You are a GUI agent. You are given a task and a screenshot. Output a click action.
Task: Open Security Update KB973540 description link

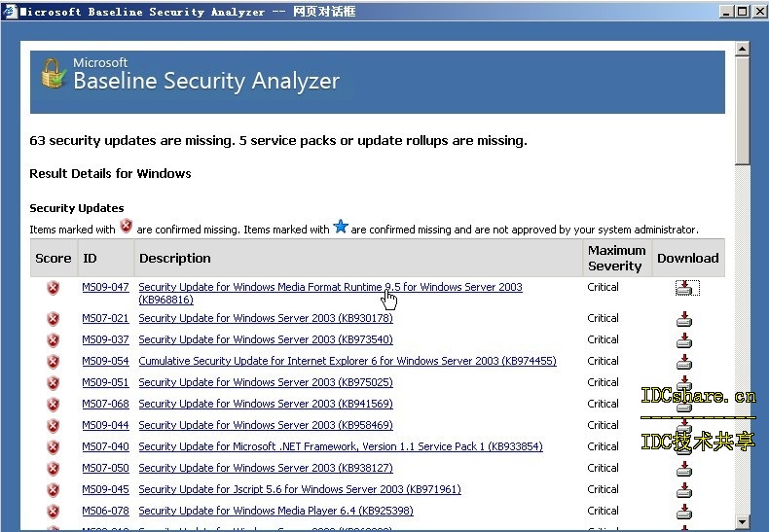[266, 339]
